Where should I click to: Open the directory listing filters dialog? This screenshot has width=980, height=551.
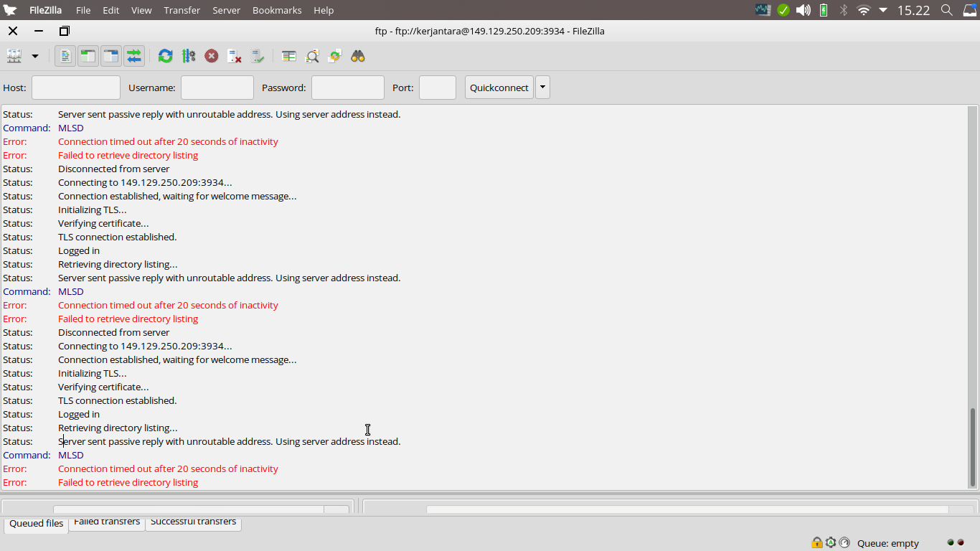[x=289, y=56]
